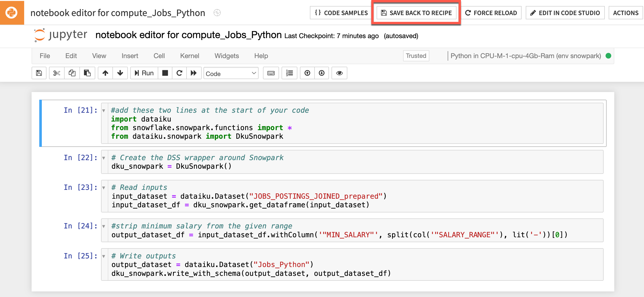Image resolution: width=644 pixels, height=297 pixels.
Task: Collapse cell In [21] with its triangle
Action: tap(104, 110)
